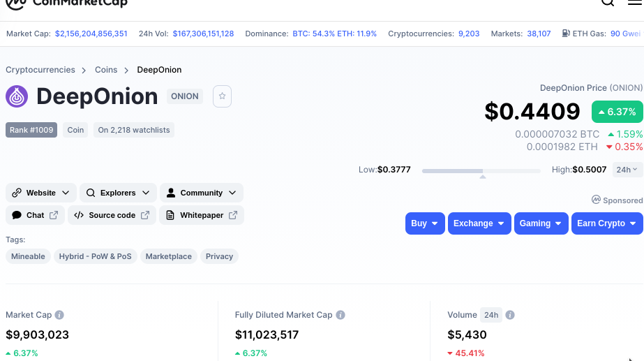Click the 45.41% volume change
Viewport: 644px width, 361px height.
[466, 353]
